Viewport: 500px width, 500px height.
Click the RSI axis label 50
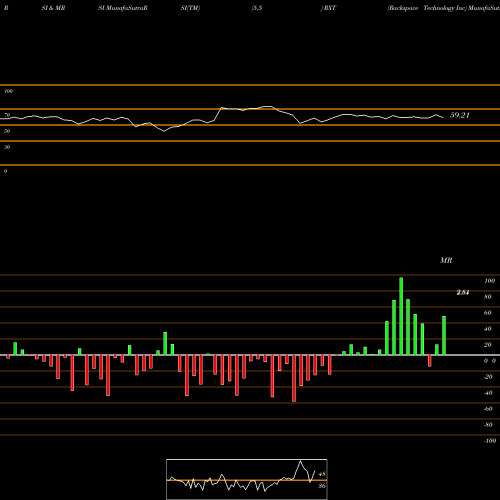click(7, 131)
